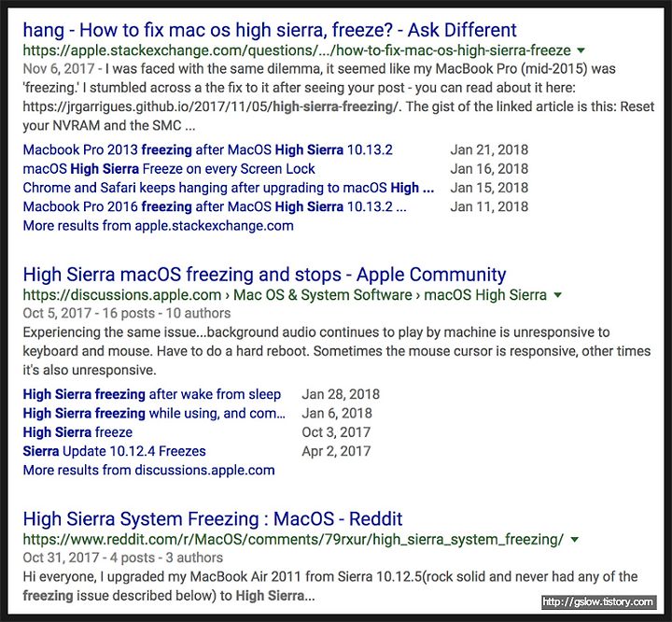Click the apple.stackexchange.com green URL text
Screen dimensions: 672x622
pos(297,50)
